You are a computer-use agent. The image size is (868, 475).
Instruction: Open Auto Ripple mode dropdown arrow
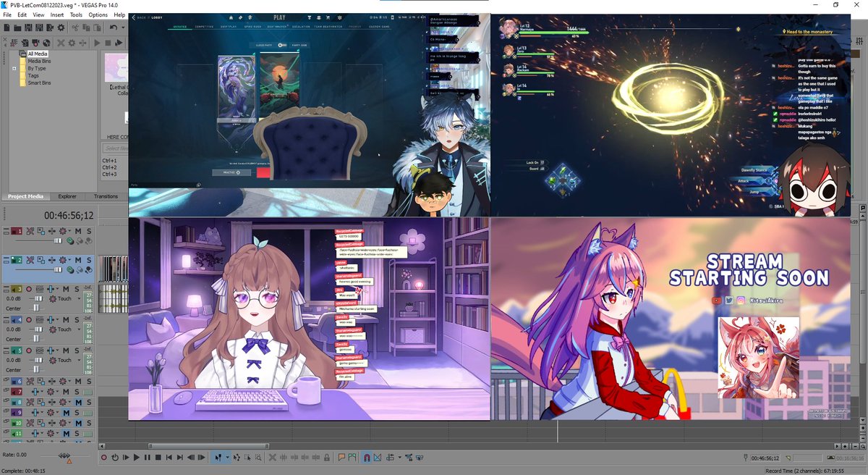[400, 458]
